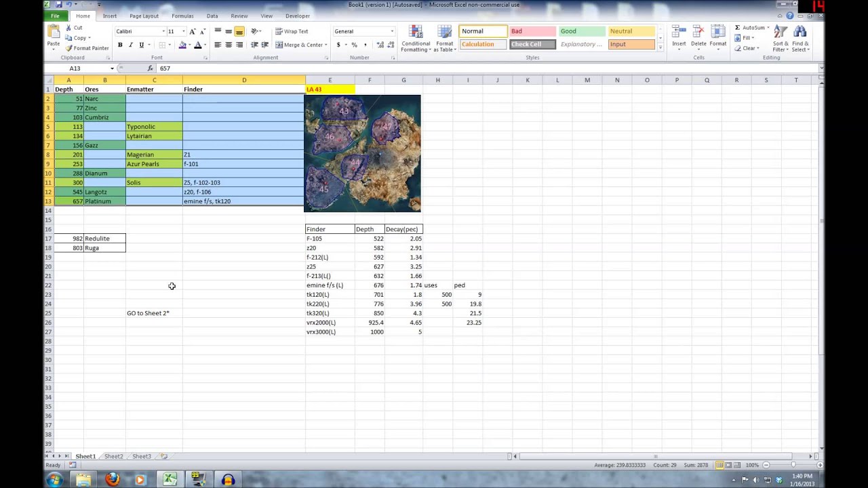Click Find & Select binoculars icon
The width and height of the screenshot is (868, 488).
(800, 33)
